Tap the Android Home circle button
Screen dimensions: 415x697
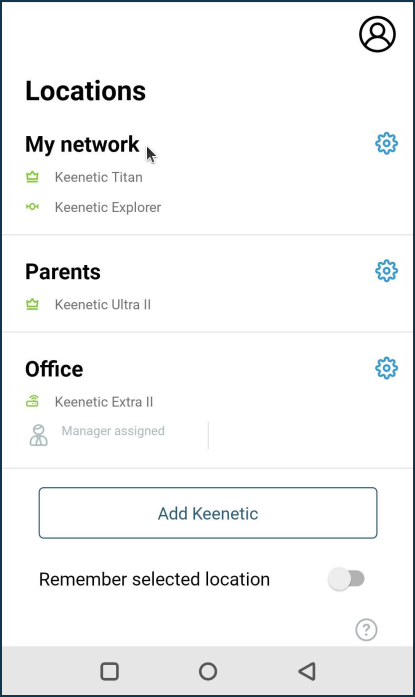click(x=208, y=671)
